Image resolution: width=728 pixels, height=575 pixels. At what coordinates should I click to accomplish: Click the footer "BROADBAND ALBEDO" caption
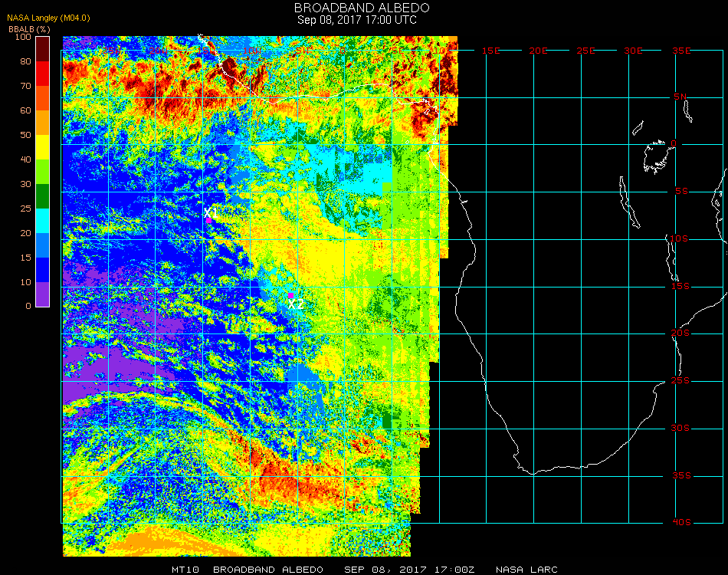click(268, 570)
